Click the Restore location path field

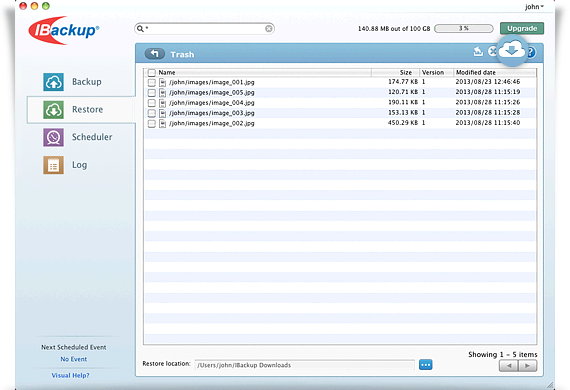pos(305,365)
